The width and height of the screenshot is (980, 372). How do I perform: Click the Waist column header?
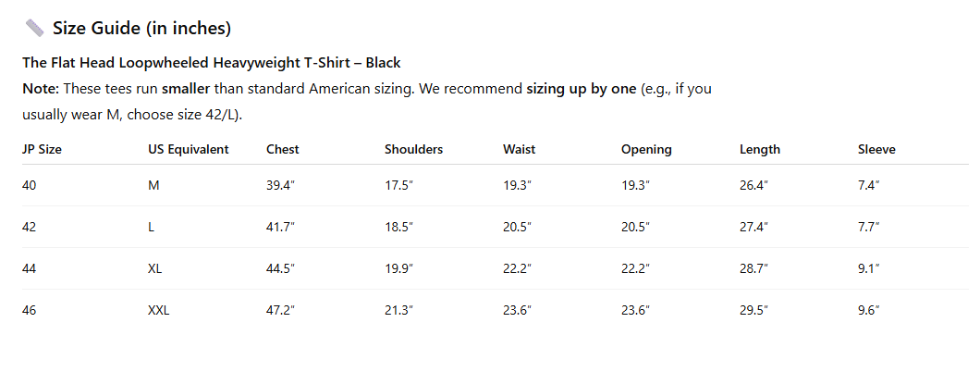pos(519,149)
